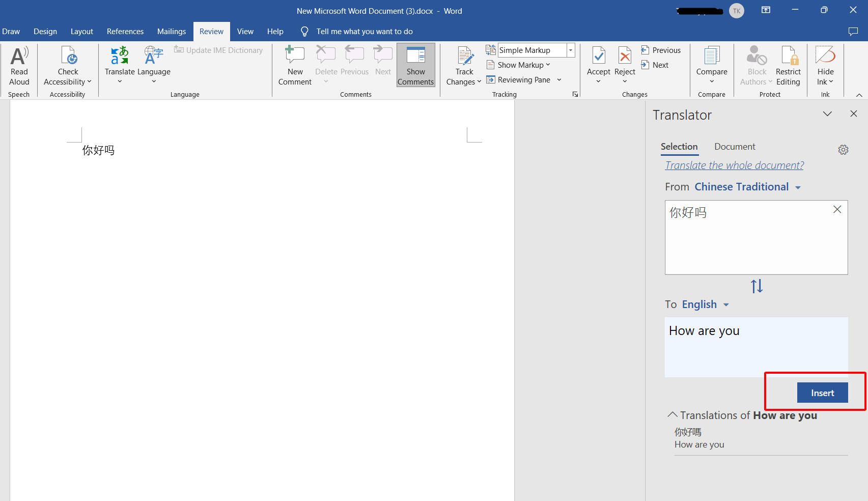The image size is (868, 501).
Task: Open the Layout tab
Action: click(82, 32)
